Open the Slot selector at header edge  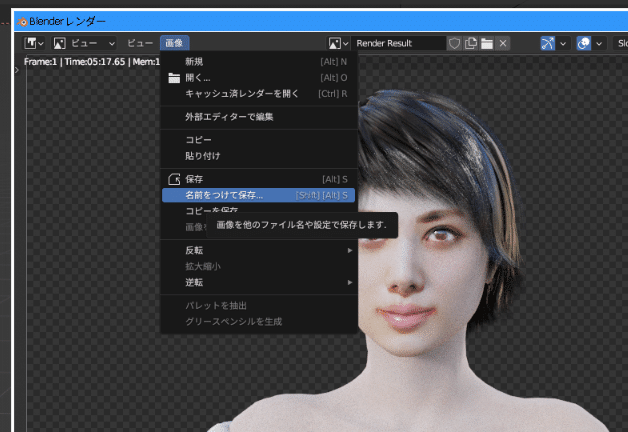point(621,43)
